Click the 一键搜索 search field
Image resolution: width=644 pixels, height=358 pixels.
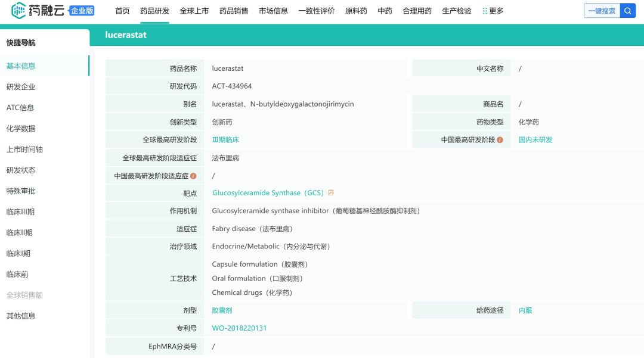(602, 11)
